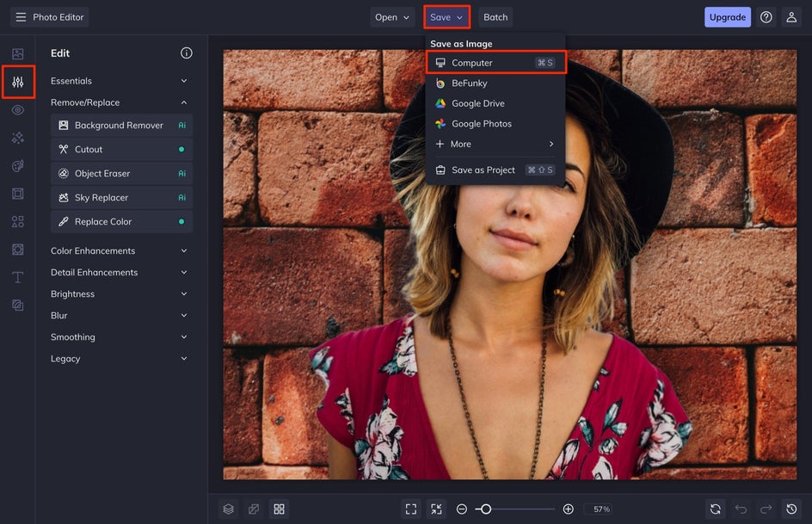Click the zoom out minus icon
This screenshot has width=812, height=524.
[461, 509]
